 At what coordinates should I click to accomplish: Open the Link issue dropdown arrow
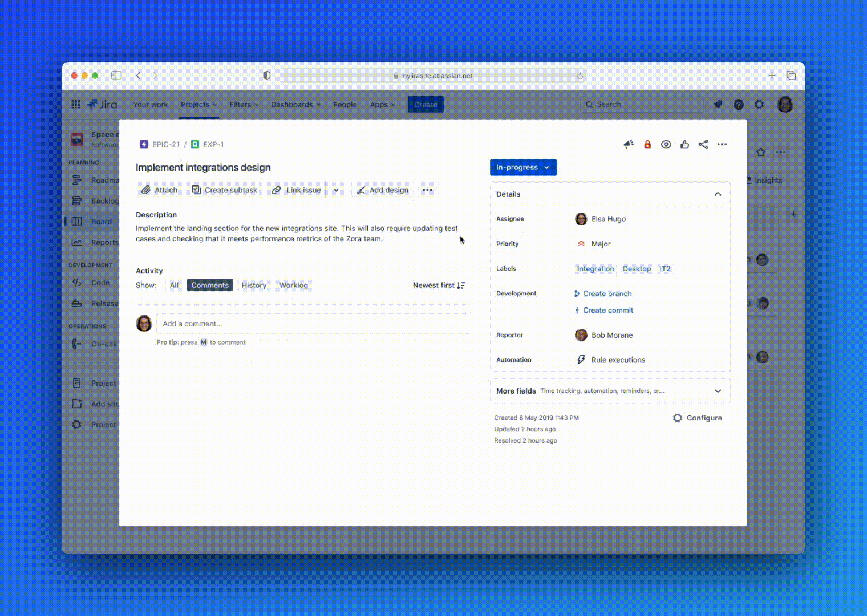pos(337,190)
